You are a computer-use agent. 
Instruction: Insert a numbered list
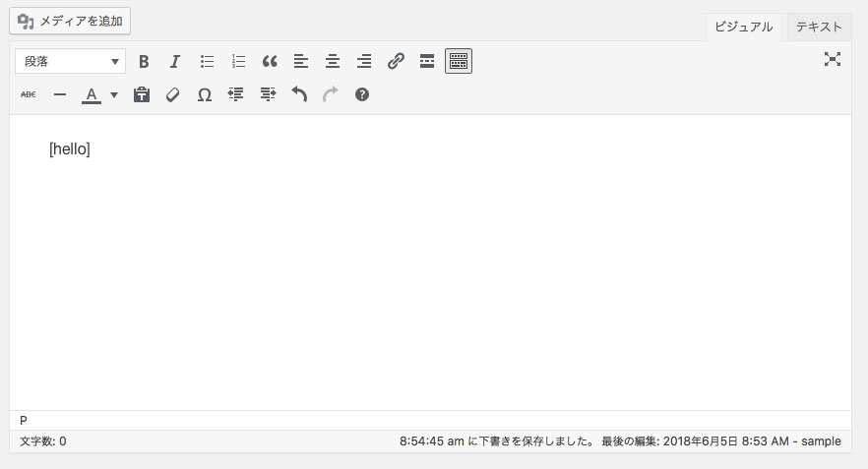[x=238, y=61]
